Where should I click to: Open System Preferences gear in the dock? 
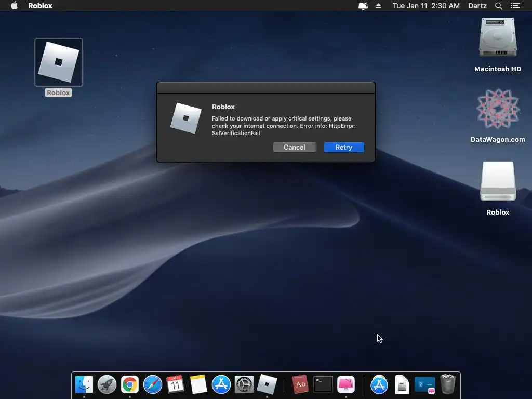pos(244,384)
